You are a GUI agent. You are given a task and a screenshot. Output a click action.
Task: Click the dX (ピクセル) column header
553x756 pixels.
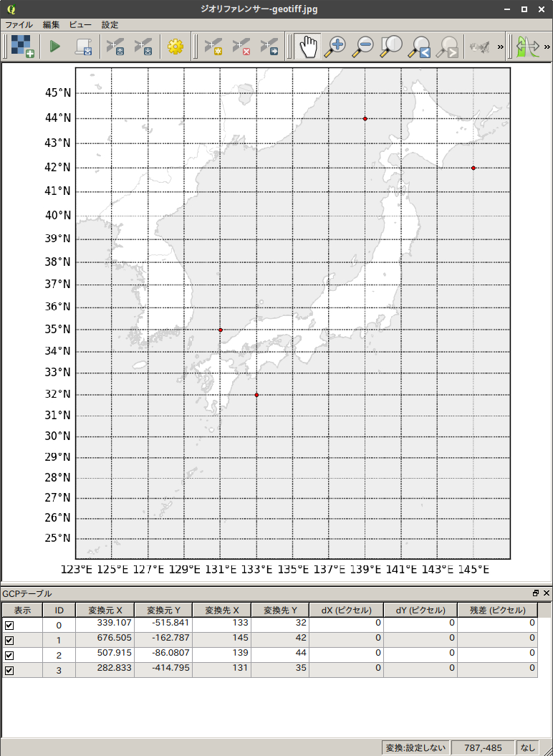pos(346,610)
